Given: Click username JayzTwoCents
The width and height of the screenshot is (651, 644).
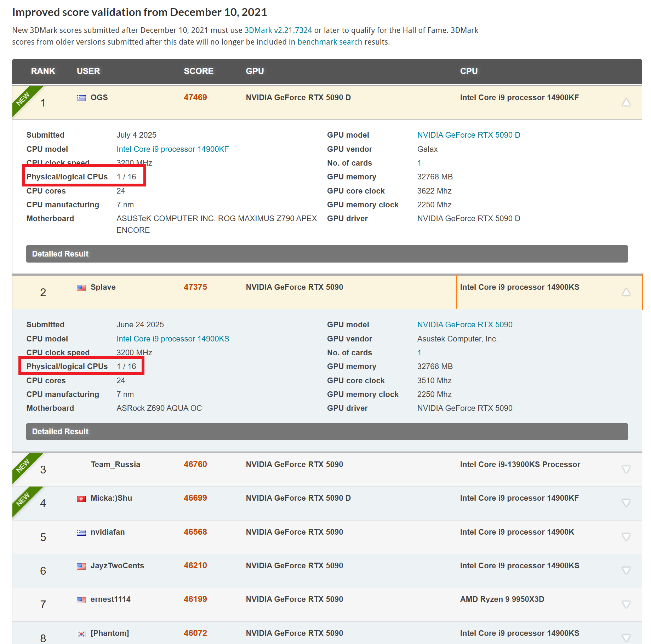Looking at the screenshot, I should click(x=117, y=566).
